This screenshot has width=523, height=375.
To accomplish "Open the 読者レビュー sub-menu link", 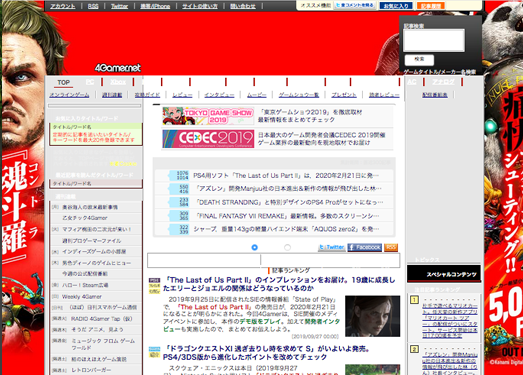I will (384, 95).
